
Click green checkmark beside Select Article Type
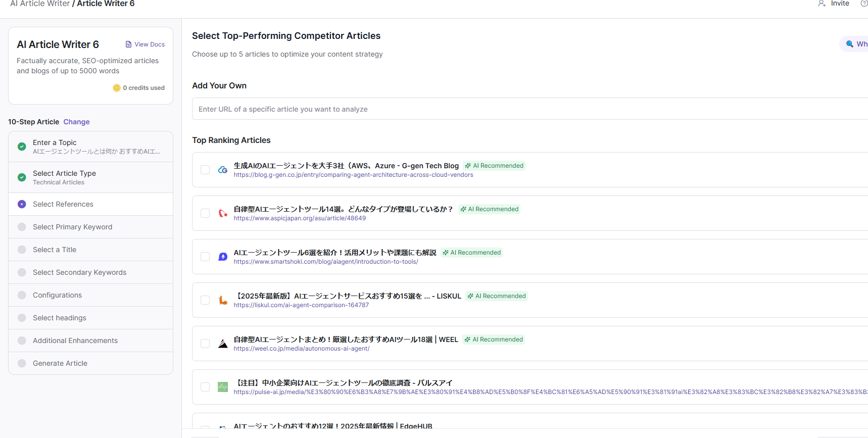pyautogui.click(x=22, y=177)
